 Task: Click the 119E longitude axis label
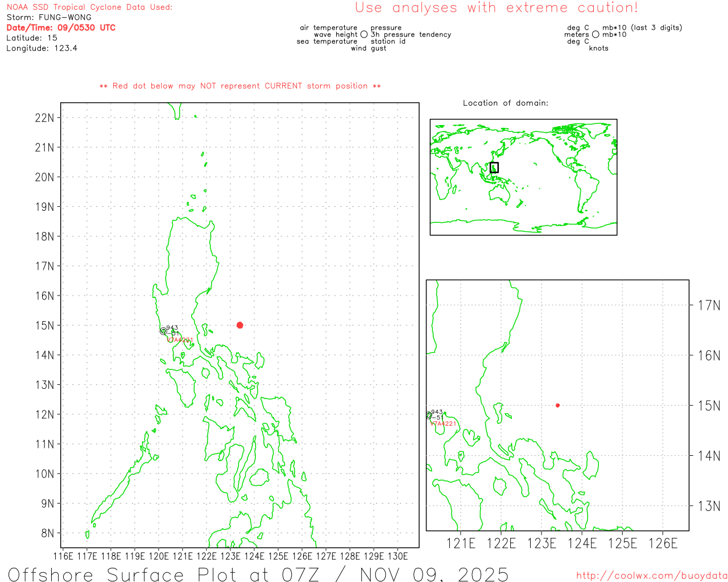coord(135,556)
